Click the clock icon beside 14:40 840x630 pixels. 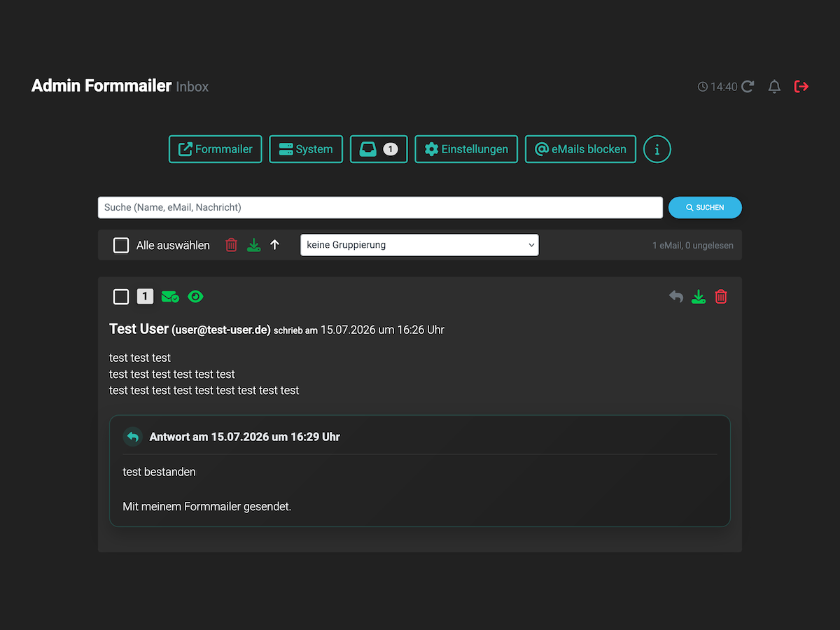click(x=703, y=87)
